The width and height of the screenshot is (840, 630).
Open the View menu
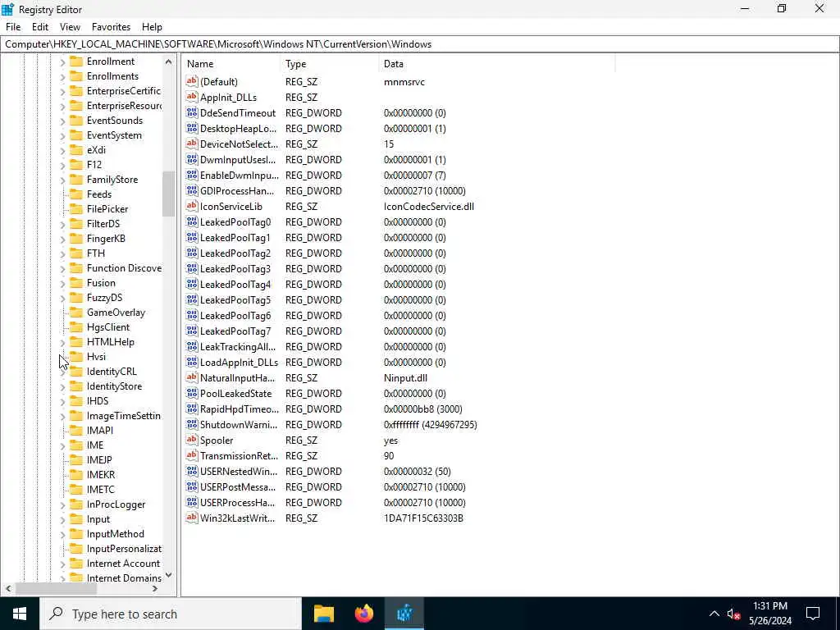70,27
